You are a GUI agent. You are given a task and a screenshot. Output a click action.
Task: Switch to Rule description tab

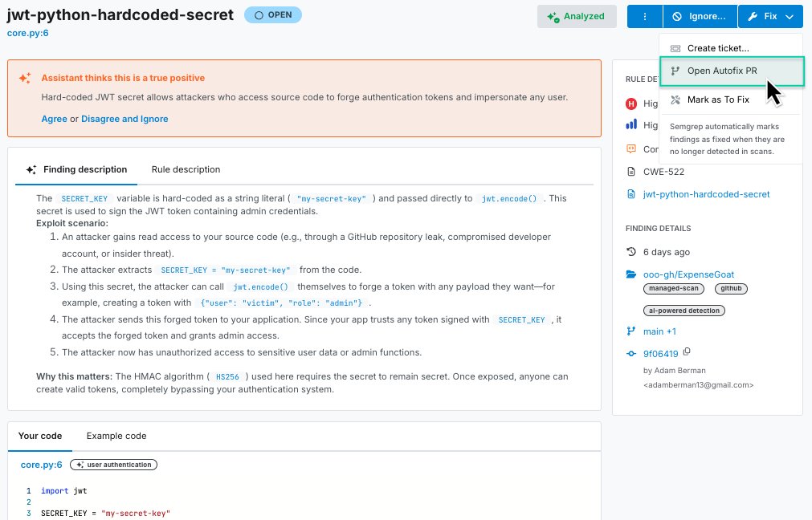(x=186, y=169)
